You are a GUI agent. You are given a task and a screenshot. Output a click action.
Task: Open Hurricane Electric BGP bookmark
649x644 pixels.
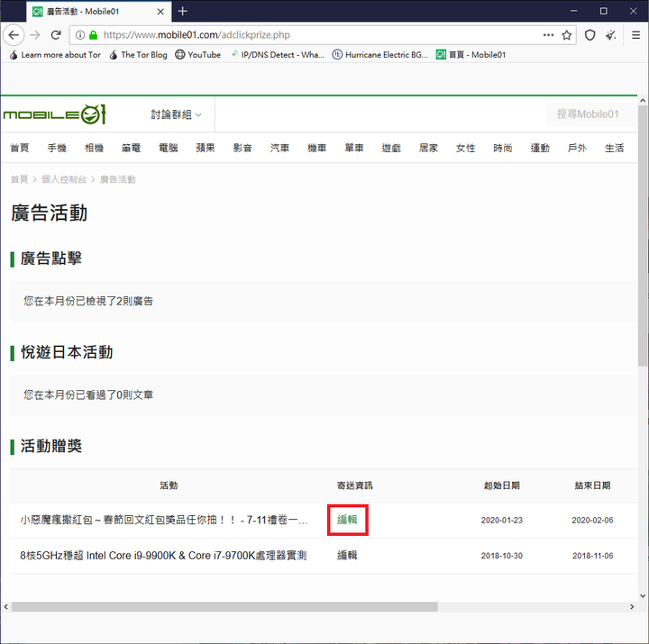pos(380,55)
